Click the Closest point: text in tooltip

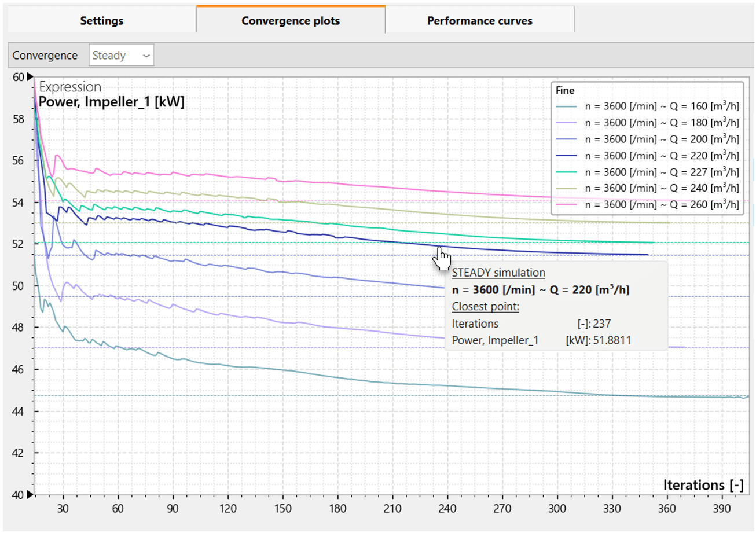point(485,307)
